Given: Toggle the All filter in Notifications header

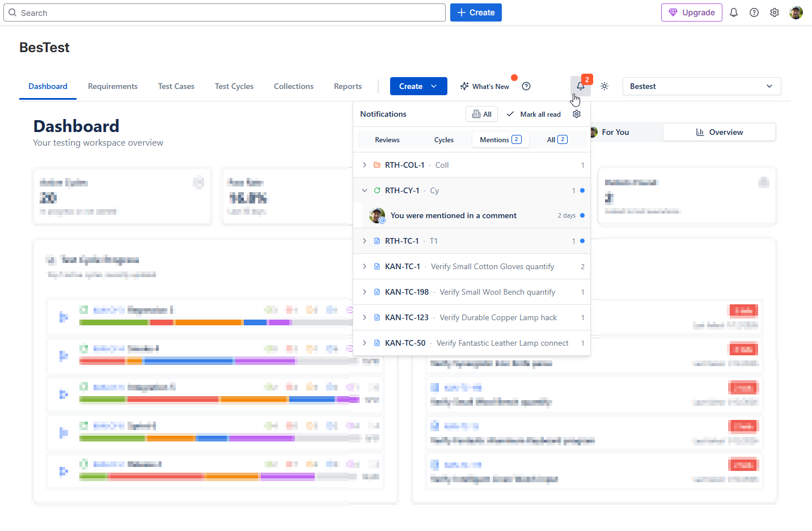Looking at the screenshot, I should click(481, 114).
